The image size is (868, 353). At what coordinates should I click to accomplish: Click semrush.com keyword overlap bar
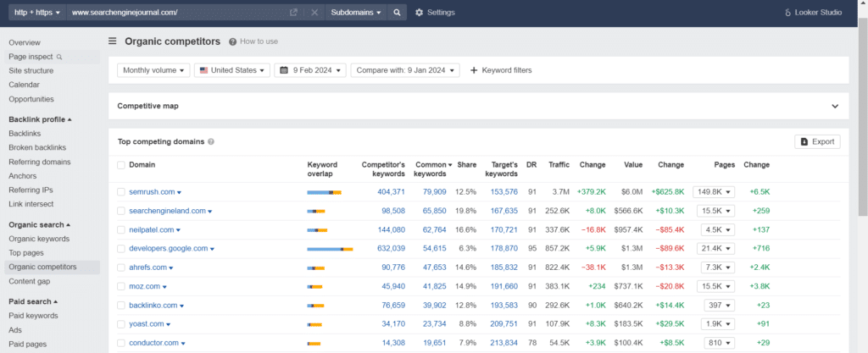(x=324, y=192)
